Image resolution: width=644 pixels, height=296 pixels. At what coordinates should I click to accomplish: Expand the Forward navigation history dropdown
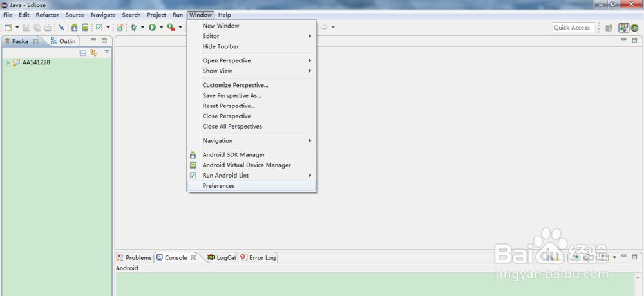click(x=333, y=28)
